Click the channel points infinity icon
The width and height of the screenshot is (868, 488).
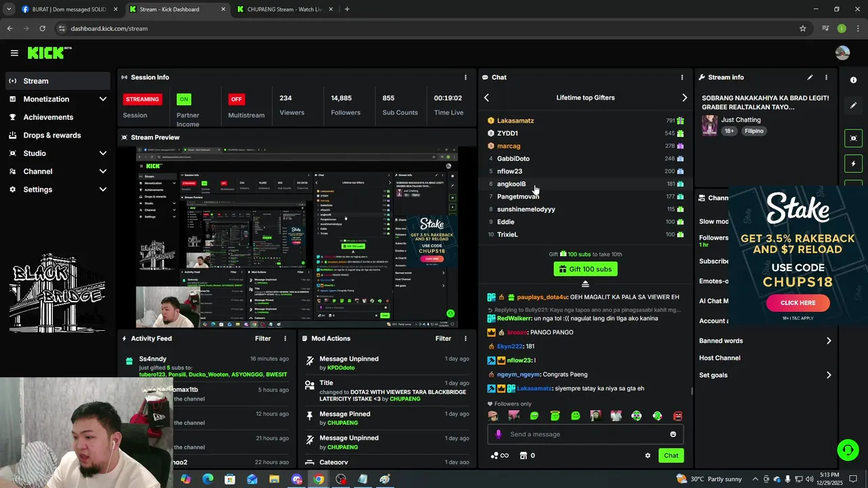500,455
